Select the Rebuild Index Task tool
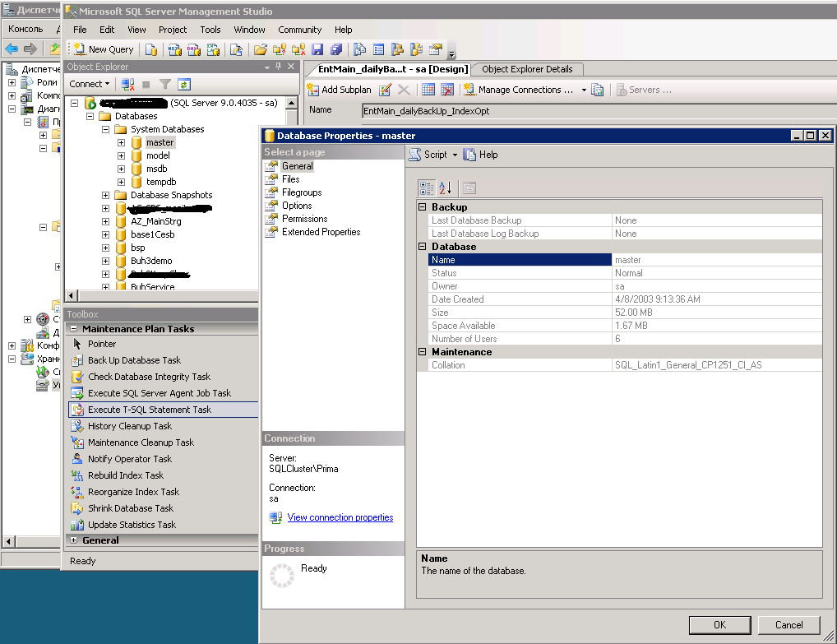 pos(125,475)
